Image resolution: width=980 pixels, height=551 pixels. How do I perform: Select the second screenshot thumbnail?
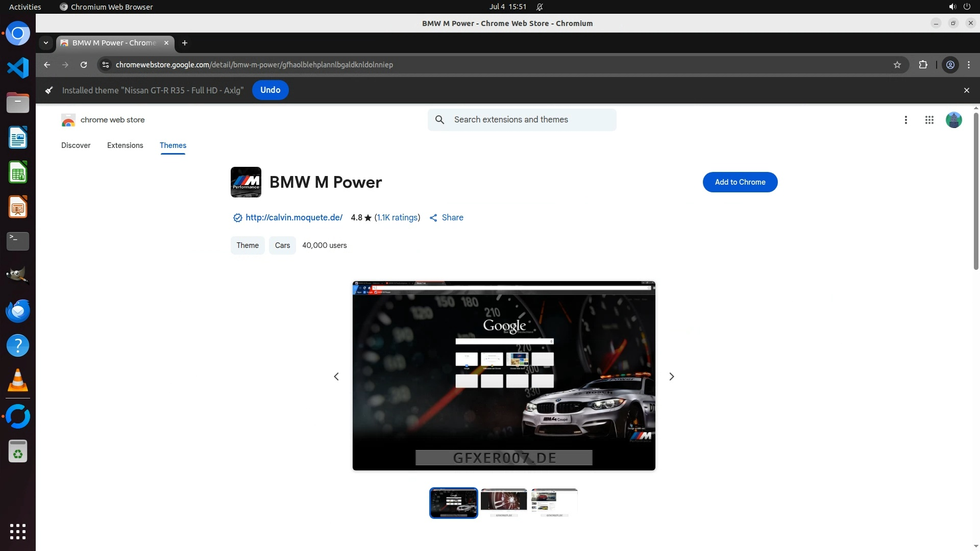[x=504, y=503]
